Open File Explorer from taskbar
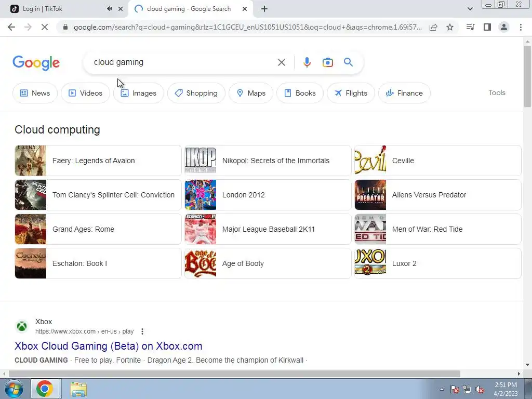The width and height of the screenshot is (532, 399). click(x=78, y=390)
